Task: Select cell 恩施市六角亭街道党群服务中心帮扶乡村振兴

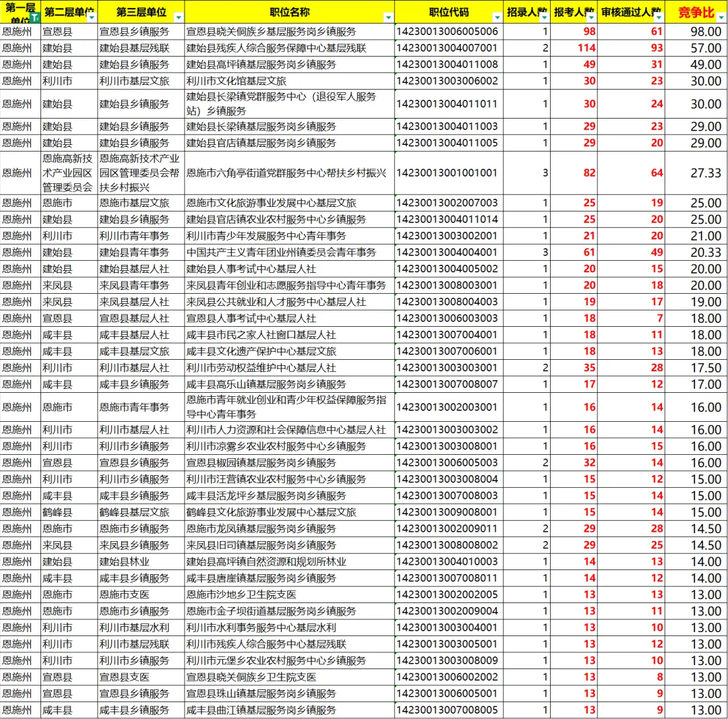Action: click(289, 173)
